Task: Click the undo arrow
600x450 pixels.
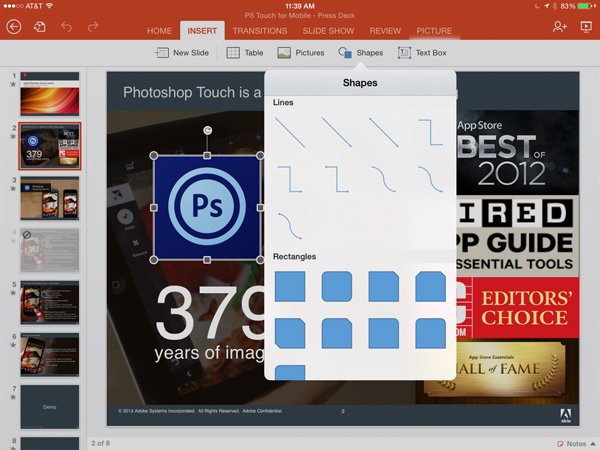Action: (66, 27)
